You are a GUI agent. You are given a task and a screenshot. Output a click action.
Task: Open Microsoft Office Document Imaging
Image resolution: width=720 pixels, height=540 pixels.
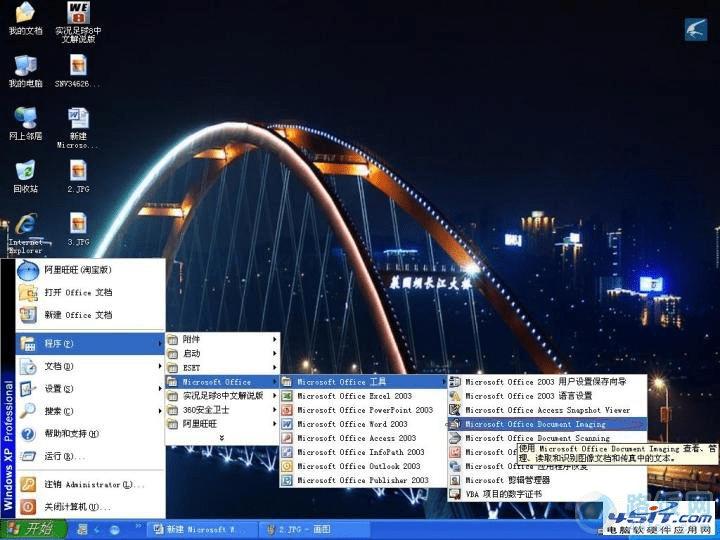point(535,424)
